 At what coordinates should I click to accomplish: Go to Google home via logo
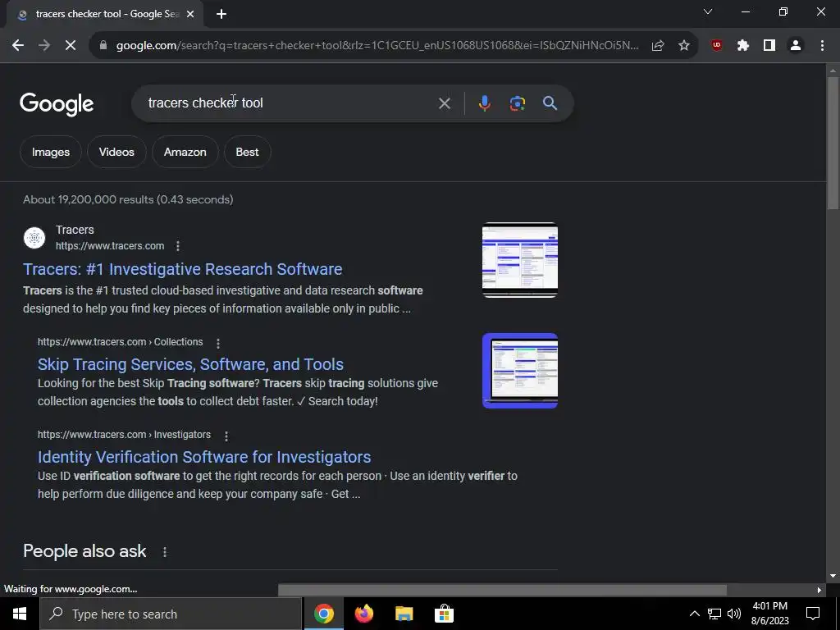tap(57, 104)
